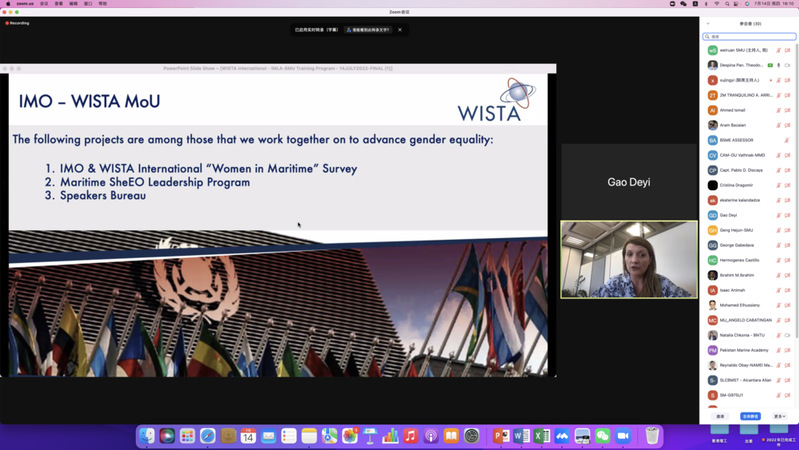Screen dimensions: 799x450
Task: Select participant Ibrahim M.Ibrahim
Action: (x=749, y=275)
